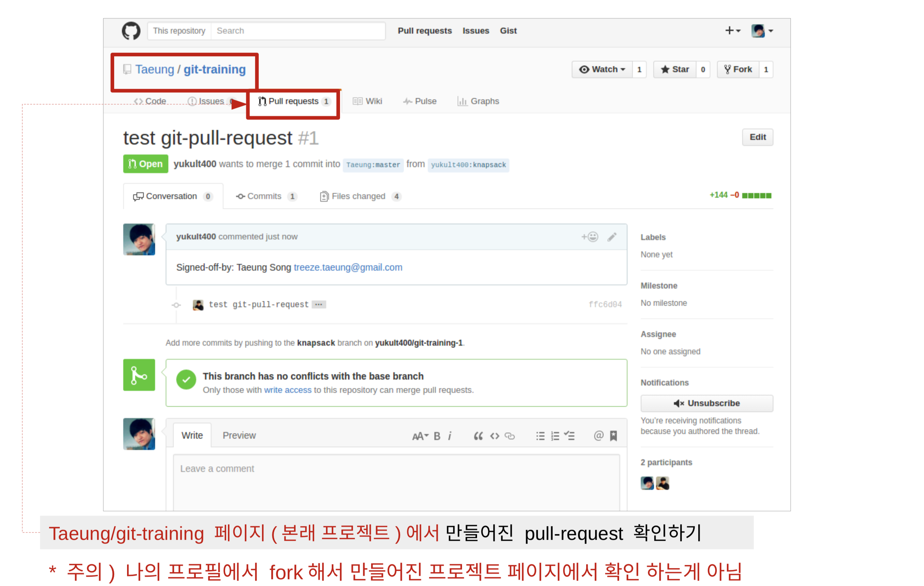Open the Watch dropdown menu
This screenshot has width=924, height=586.
[x=602, y=69]
